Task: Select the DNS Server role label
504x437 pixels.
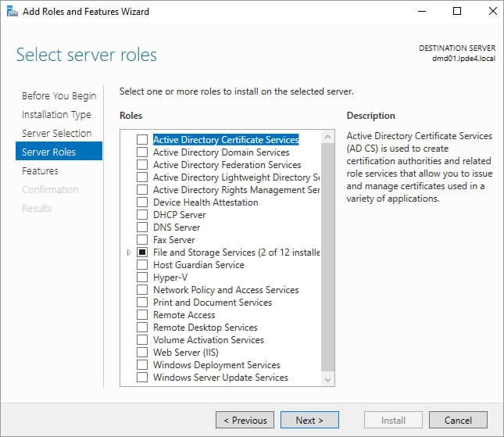Action: coord(177,227)
